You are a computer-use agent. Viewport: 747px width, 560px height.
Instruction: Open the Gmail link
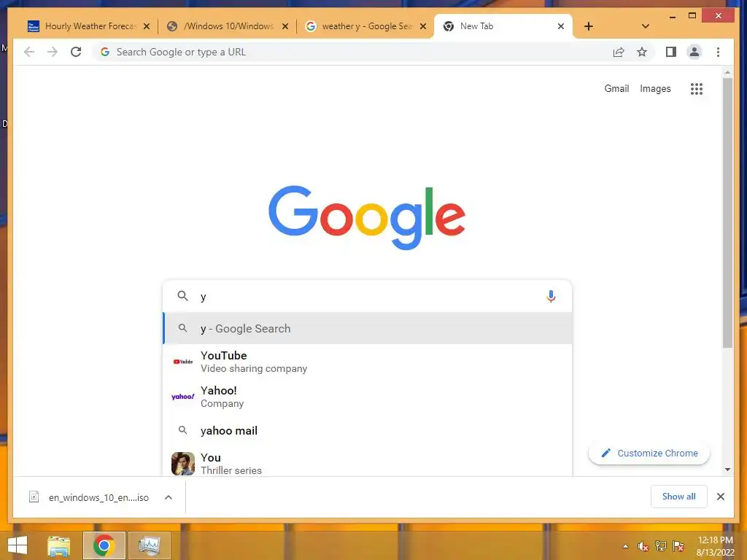[x=616, y=88]
